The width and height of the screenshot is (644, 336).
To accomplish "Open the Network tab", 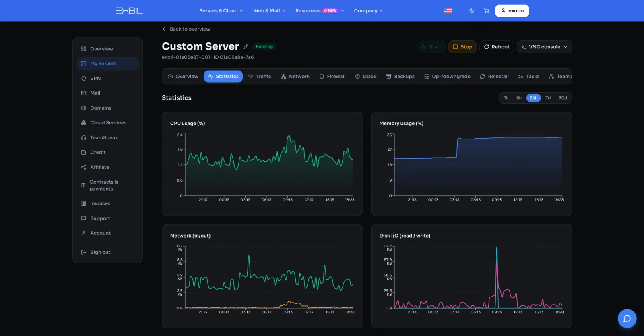I will [x=295, y=77].
